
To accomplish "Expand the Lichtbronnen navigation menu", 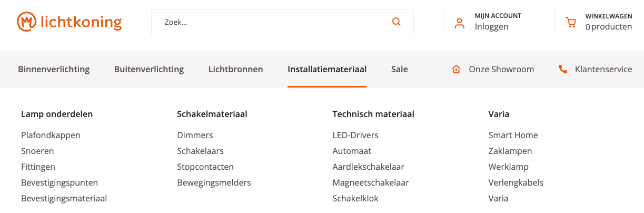I will tap(235, 69).
